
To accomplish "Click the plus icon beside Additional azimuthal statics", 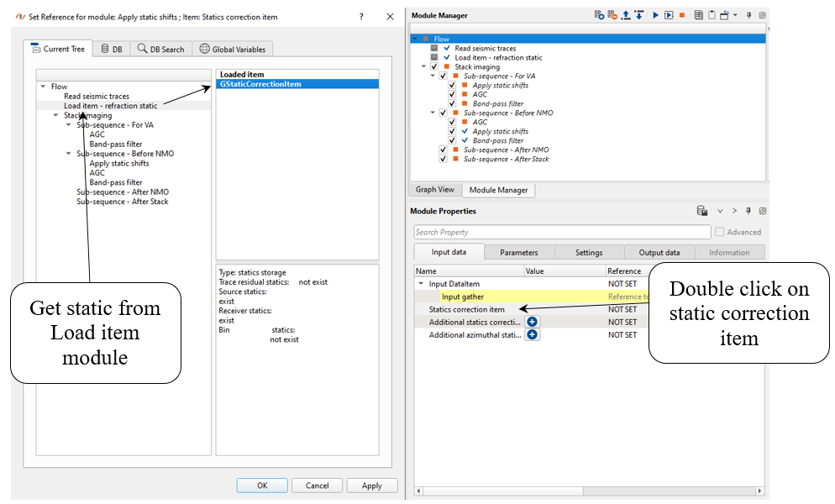I will point(533,334).
